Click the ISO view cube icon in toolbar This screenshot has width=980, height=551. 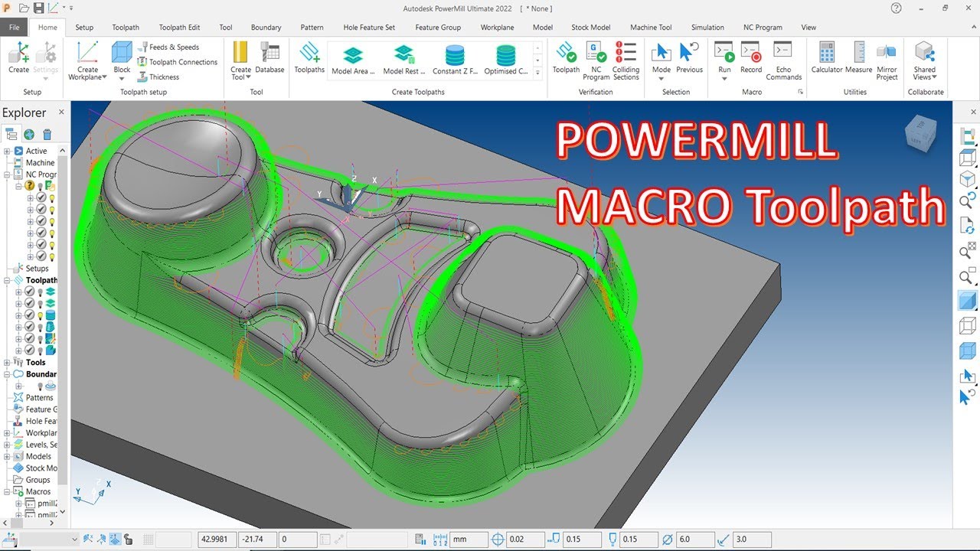pos(968,179)
